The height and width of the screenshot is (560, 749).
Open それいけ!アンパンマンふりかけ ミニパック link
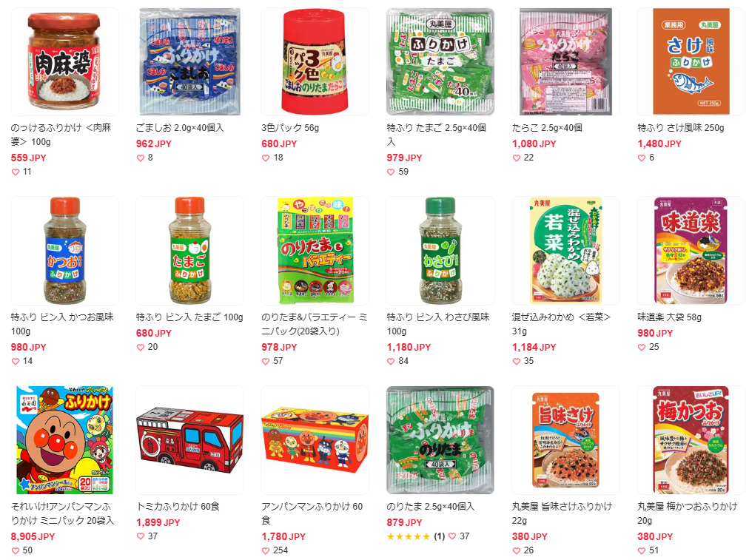coord(63,513)
